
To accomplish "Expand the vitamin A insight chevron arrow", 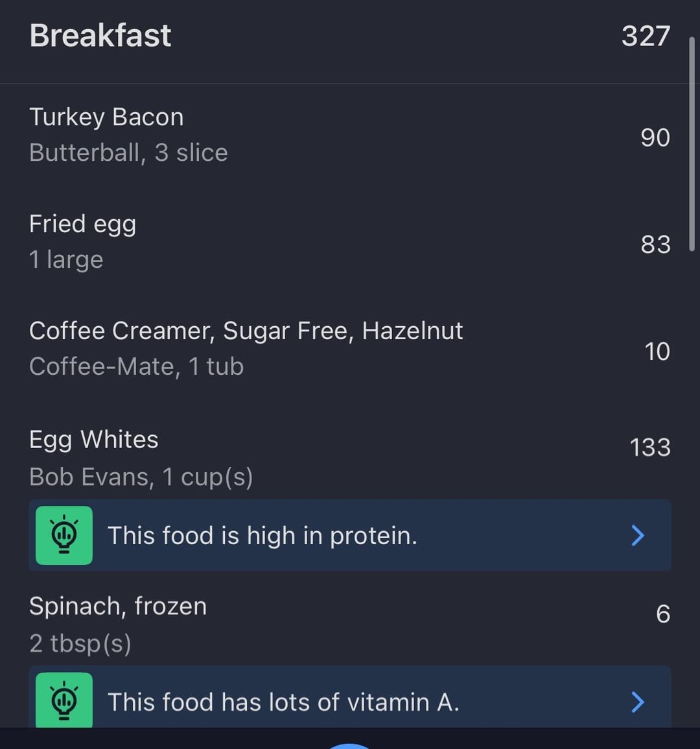I will click(x=637, y=702).
